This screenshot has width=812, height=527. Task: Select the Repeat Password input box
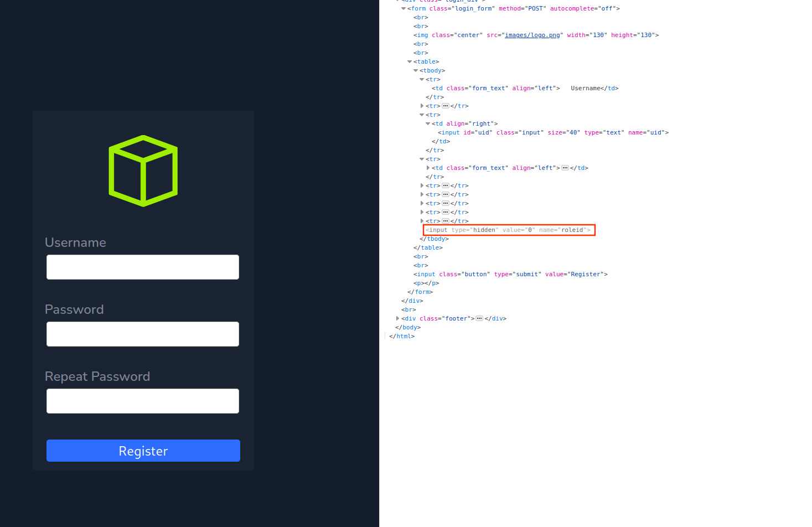pos(143,401)
